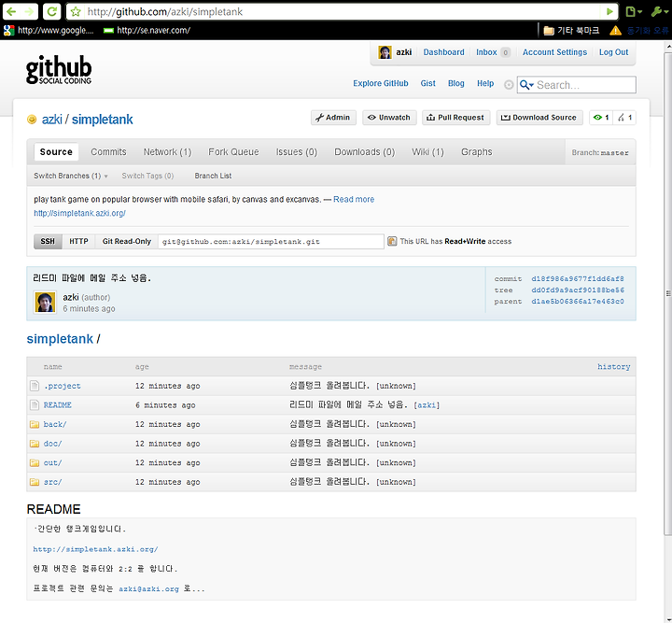Open the Wiki (1) tab
This screenshot has width=672, height=623.
coord(427,152)
